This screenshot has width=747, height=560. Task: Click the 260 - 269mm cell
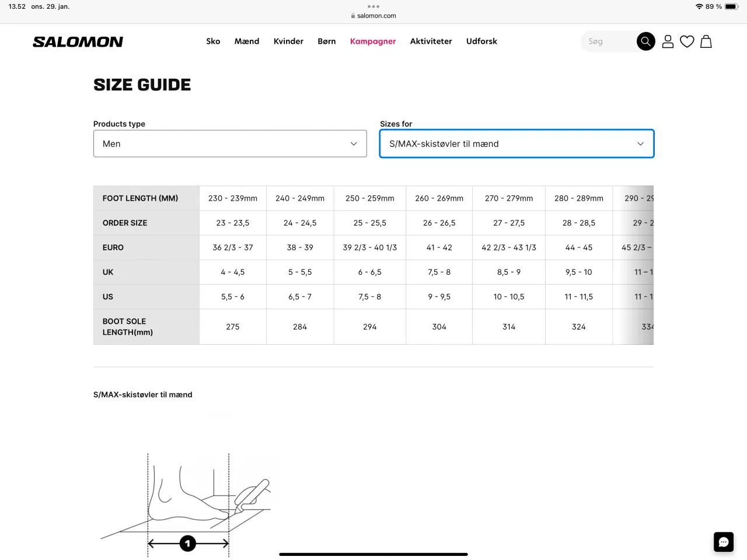coord(439,198)
